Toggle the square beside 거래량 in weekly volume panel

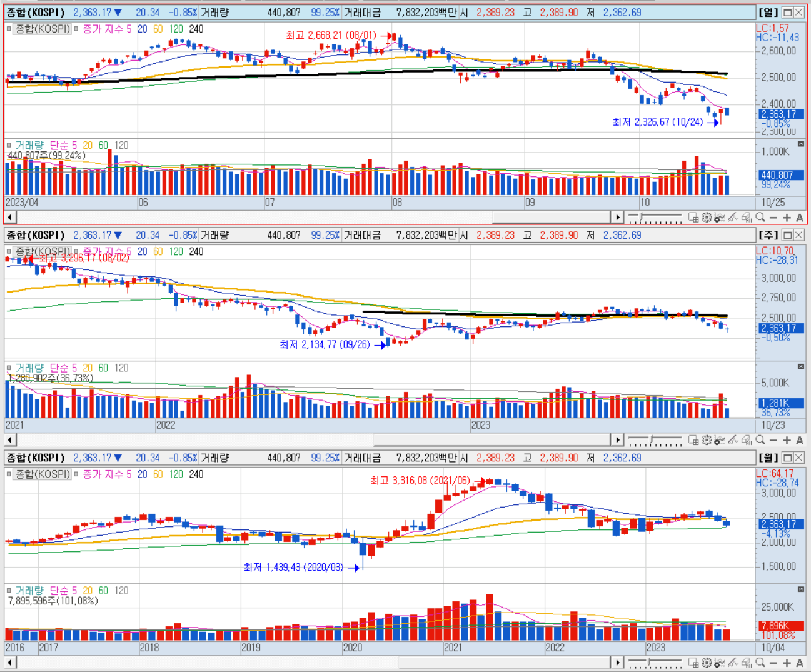[9, 368]
